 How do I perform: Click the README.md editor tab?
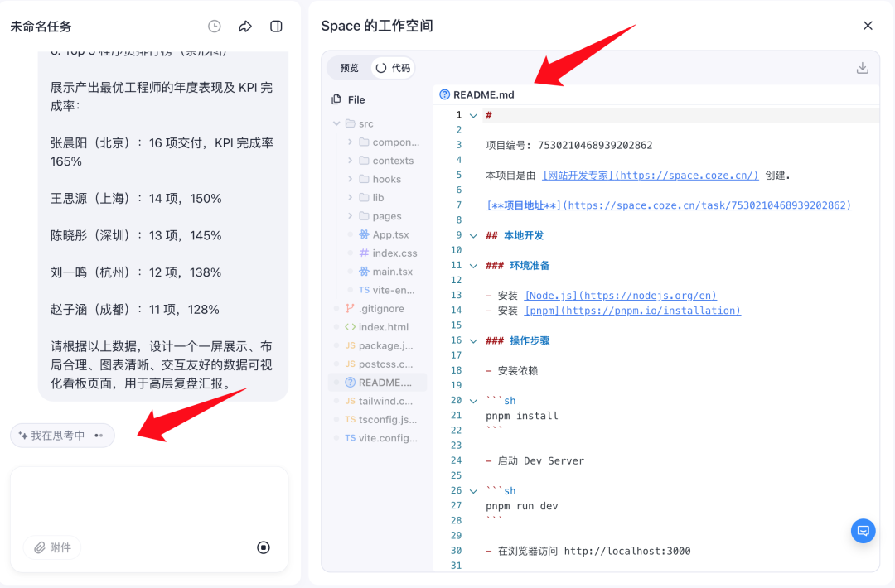(477, 94)
